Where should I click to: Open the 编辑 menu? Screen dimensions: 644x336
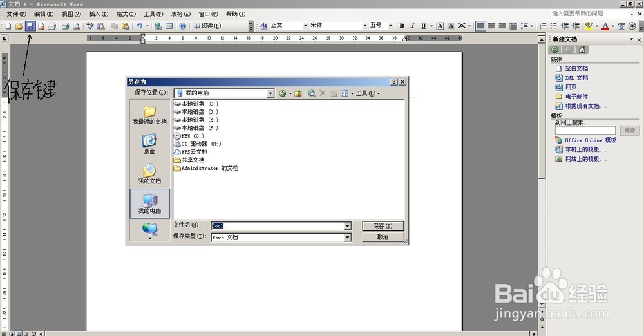(x=44, y=14)
